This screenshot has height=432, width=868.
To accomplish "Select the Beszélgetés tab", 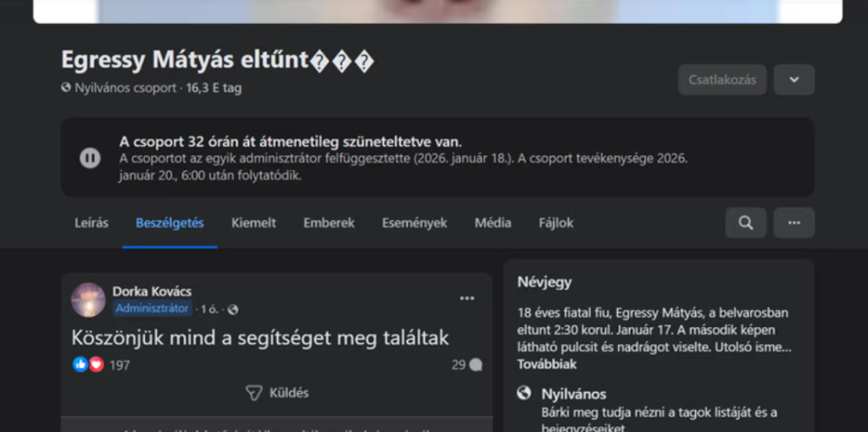I will click(170, 223).
